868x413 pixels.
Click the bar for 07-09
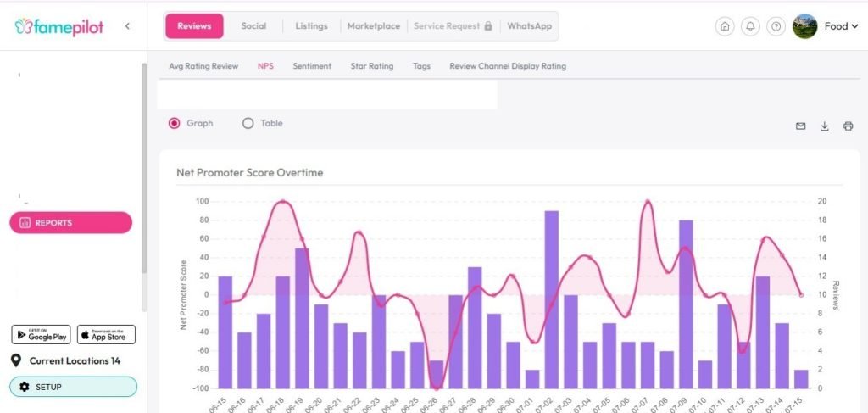[686, 304]
